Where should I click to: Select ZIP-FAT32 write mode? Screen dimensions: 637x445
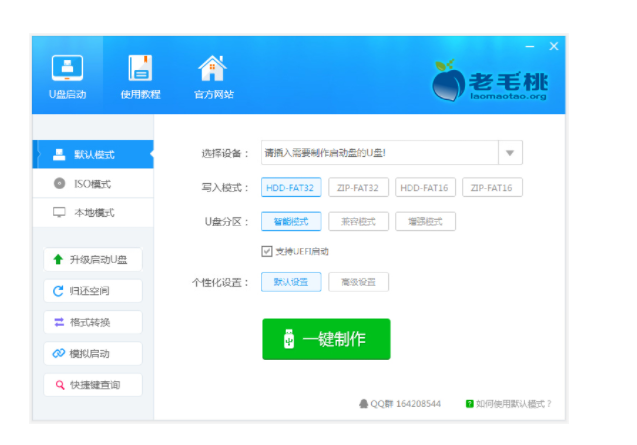point(358,187)
